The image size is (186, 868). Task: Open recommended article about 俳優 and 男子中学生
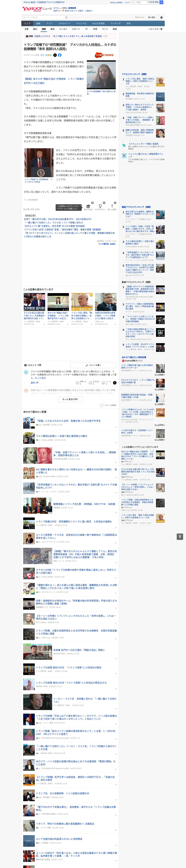[x=68, y=421]
